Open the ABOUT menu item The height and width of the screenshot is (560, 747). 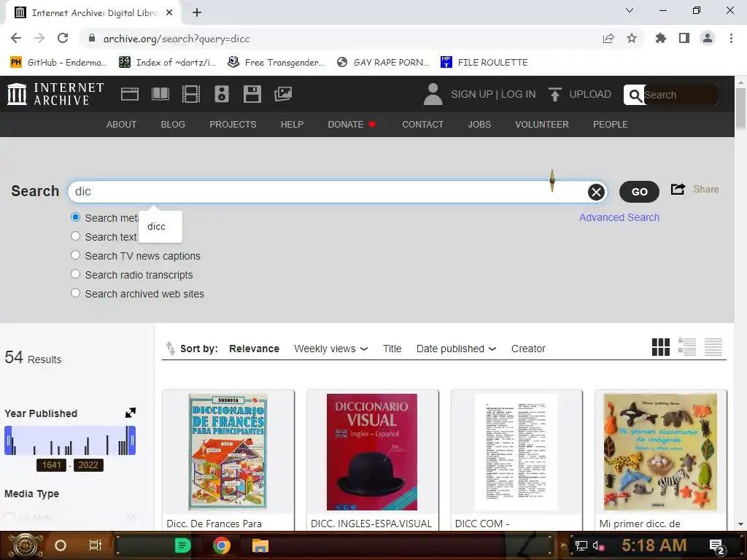tap(122, 124)
